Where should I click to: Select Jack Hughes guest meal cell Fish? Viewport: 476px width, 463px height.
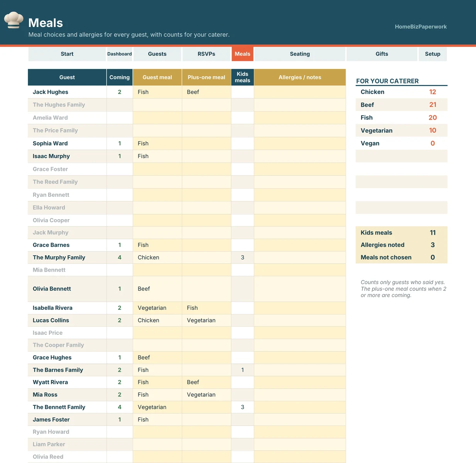click(157, 92)
